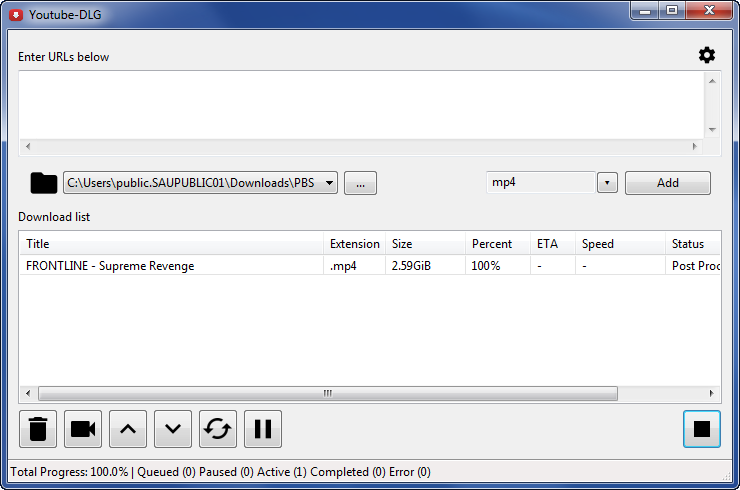740x490 pixels.
Task: Browse for folder with ... button
Action: pos(361,183)
